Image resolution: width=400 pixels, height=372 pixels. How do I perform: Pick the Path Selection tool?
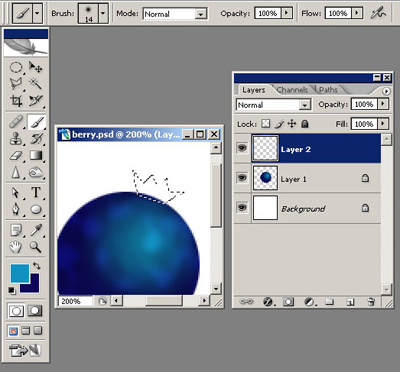pos(16,193)
